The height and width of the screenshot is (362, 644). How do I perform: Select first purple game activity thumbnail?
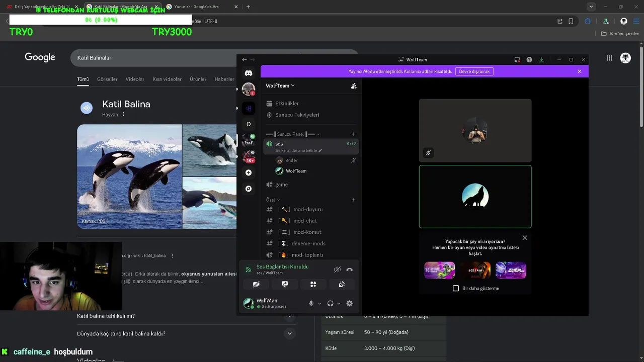(439, 270)
